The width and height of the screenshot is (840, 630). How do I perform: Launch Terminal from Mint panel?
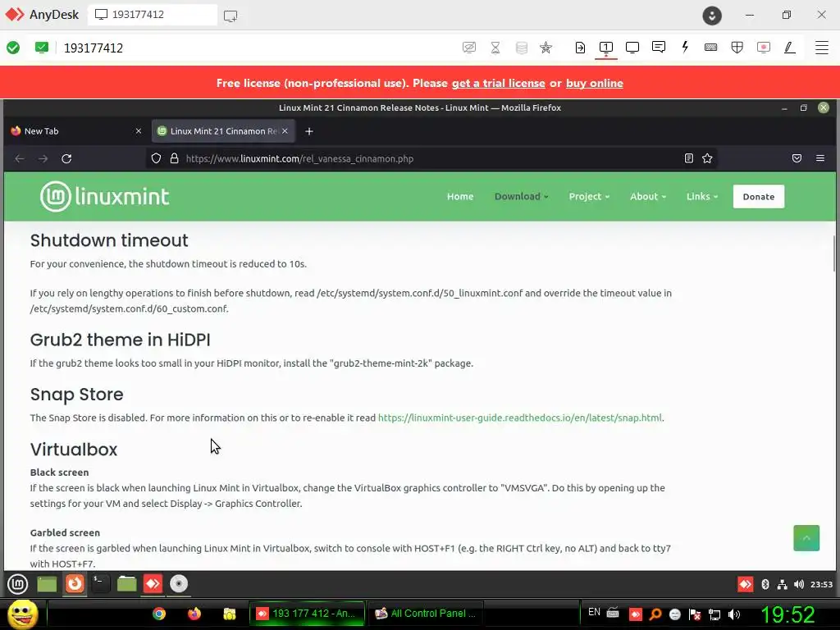point(100,583)
